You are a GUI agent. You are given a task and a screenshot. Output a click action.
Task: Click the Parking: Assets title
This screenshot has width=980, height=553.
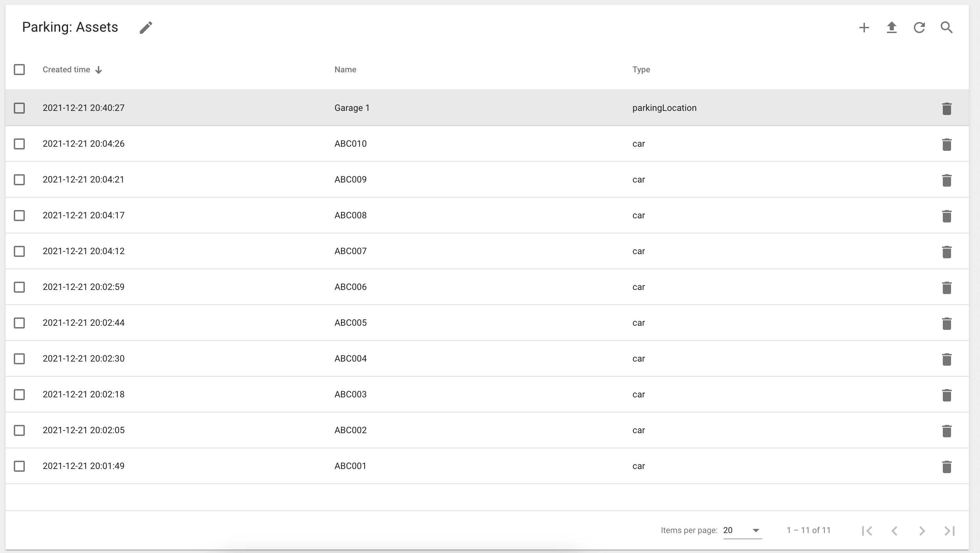tap(70, 27)
